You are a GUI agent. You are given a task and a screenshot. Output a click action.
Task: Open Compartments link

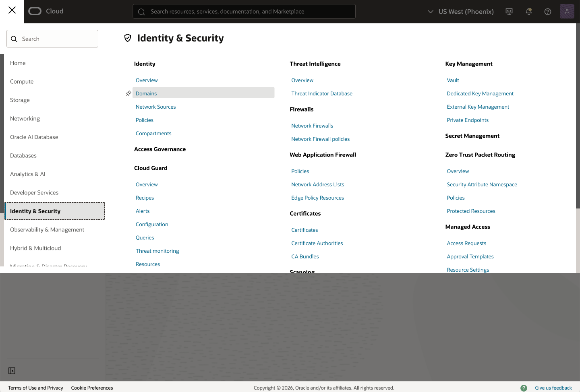(153, 134)
